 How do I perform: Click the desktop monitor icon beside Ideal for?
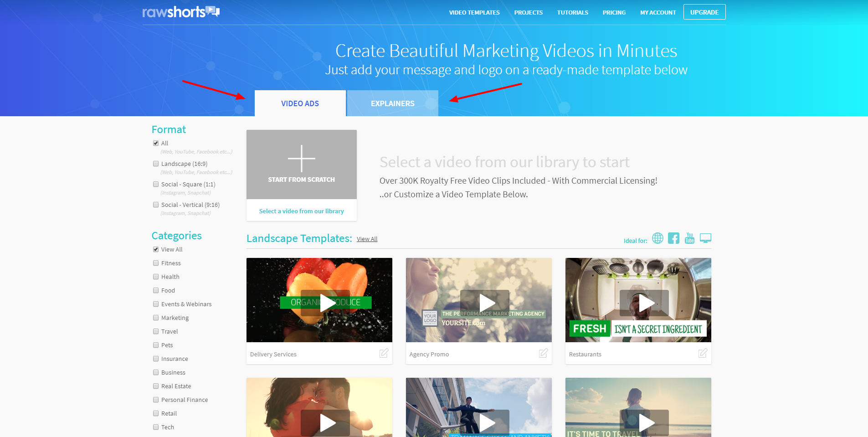point(705,238)
